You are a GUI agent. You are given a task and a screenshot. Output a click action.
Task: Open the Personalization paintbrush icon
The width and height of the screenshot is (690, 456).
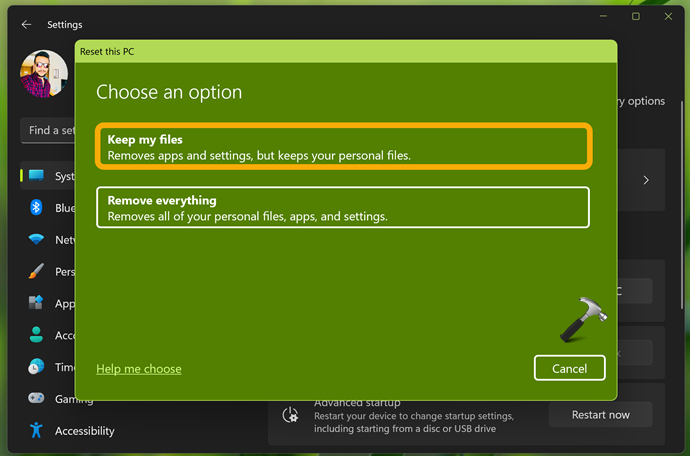tap(37, 271)
